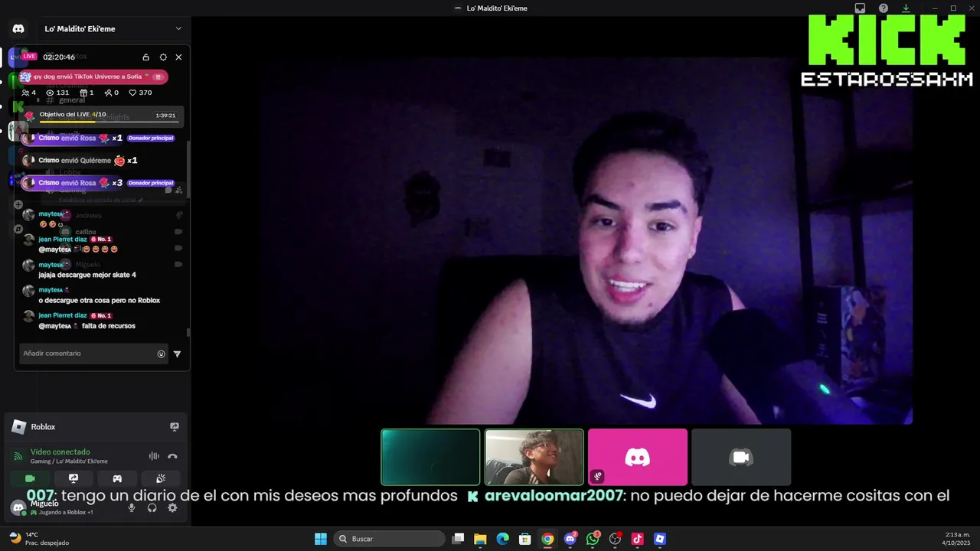Start an activity with game controller button
980x551 pixels.
(117, 478)
